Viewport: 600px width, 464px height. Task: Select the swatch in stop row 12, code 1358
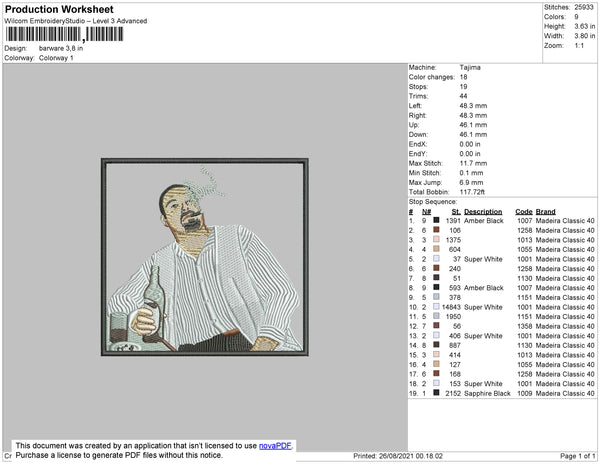[436, 326]
